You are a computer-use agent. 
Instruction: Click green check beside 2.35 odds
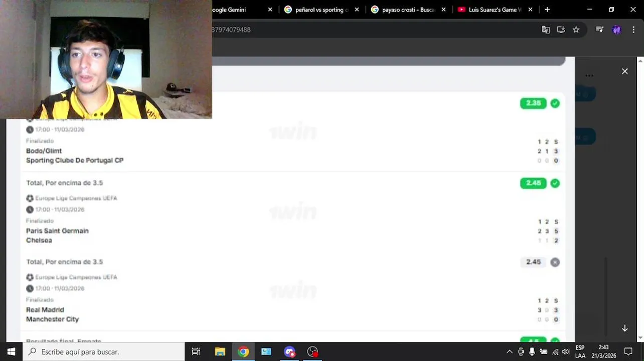[x=555, y=103]
